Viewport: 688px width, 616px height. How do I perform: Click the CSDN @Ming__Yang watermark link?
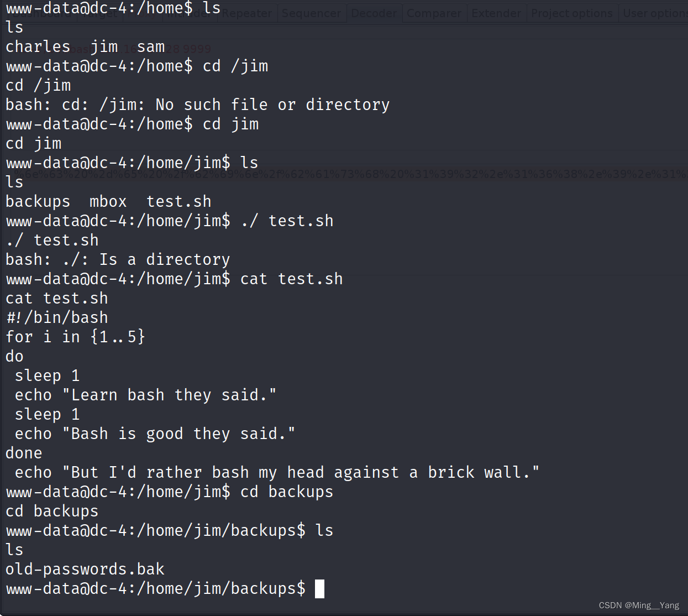coord(639,605)
